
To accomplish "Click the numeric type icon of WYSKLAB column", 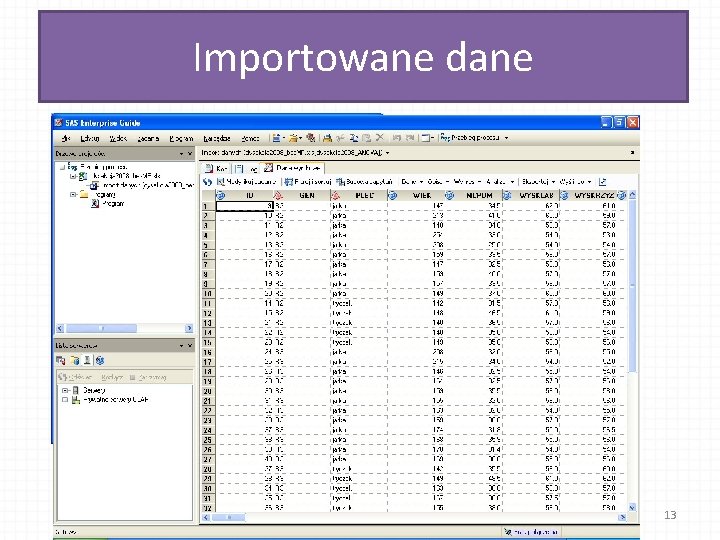I will point(507,195).
